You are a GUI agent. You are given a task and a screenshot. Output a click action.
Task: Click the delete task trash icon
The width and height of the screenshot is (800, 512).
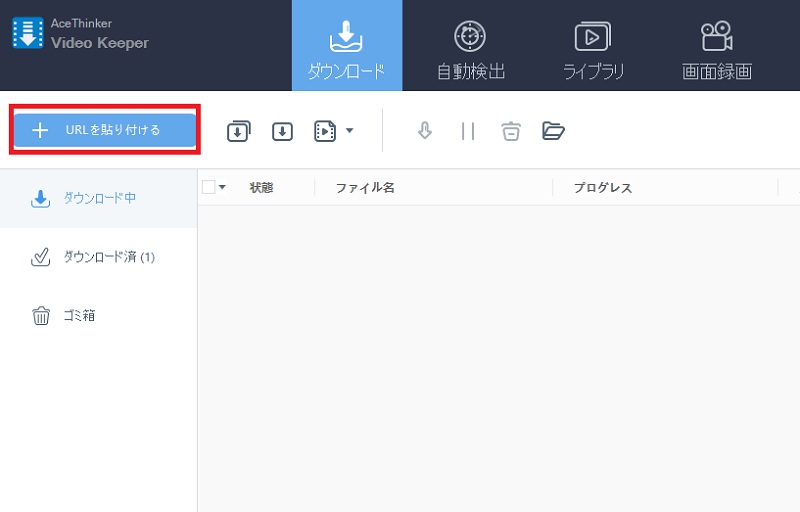(511, 131)
